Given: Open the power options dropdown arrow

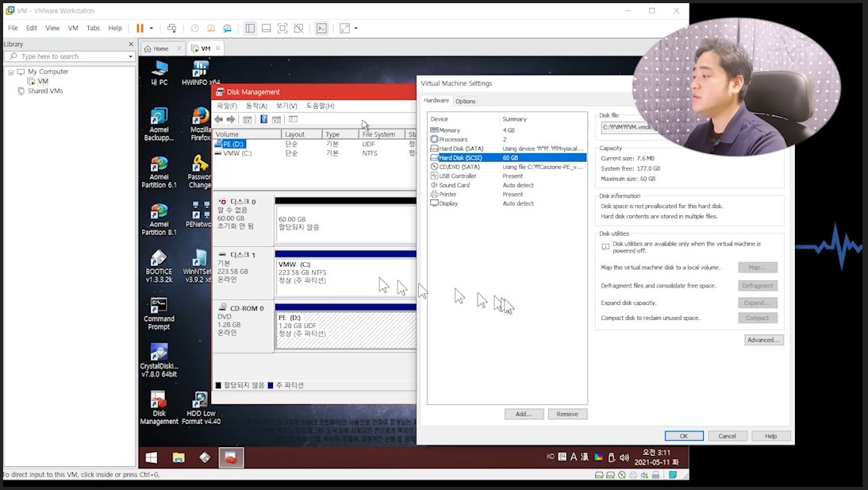Looking at the screenshot, I should pos(151,29).
